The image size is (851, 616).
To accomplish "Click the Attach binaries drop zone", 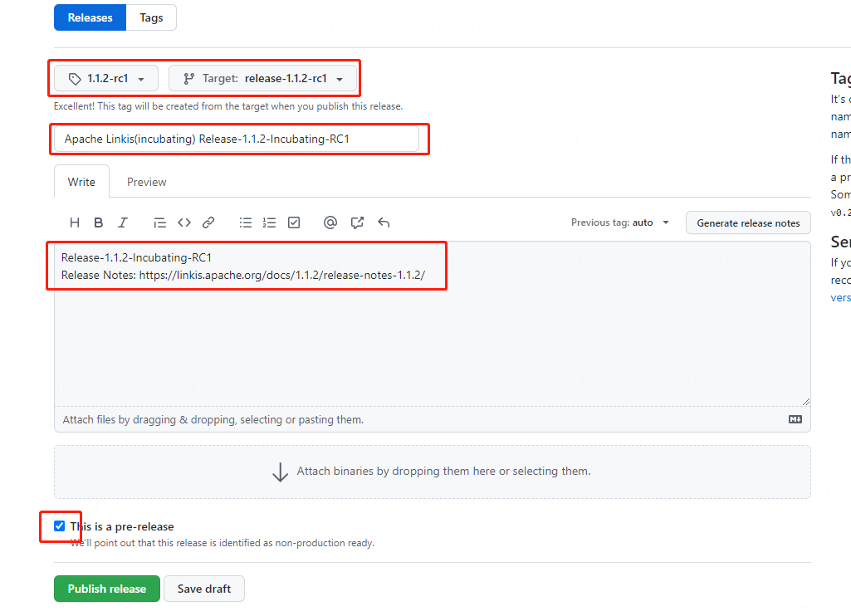I will click(x=432, y=472).
